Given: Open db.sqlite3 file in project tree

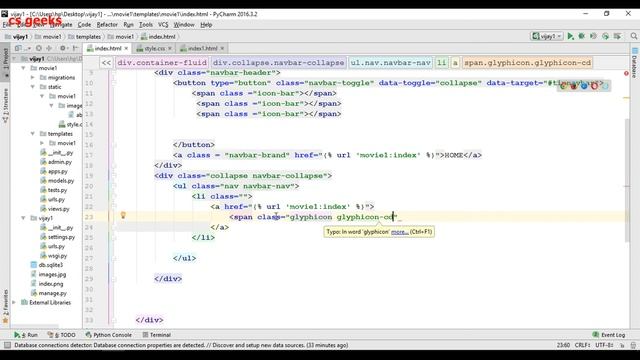Looking at the screenshot, I should [47, 265].
